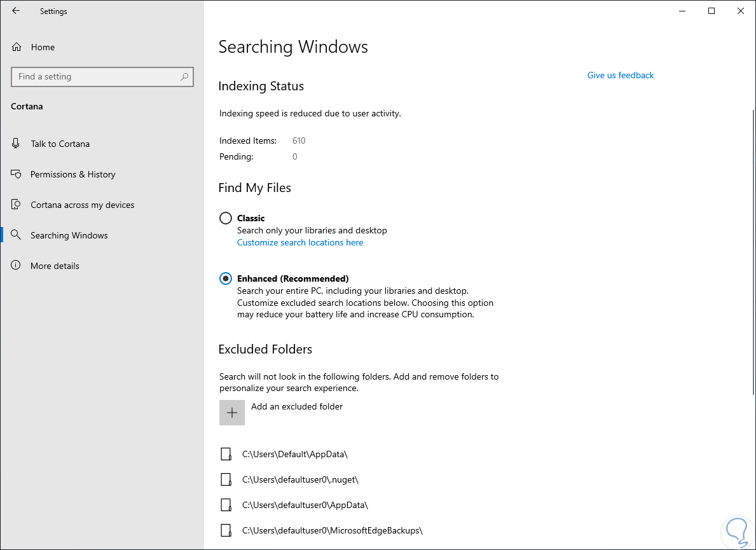Click the More details info icon
This screenshot has width=756, height=550.
coord(17,266)
